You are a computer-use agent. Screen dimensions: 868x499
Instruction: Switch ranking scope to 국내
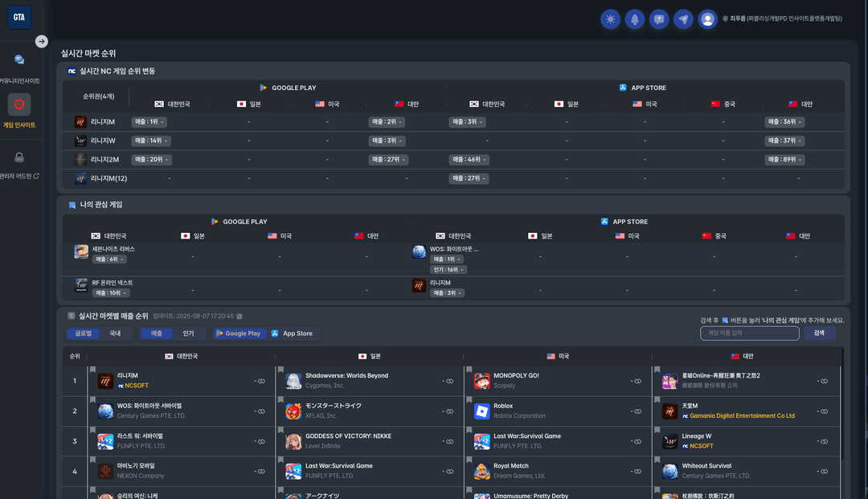point(115,333)
